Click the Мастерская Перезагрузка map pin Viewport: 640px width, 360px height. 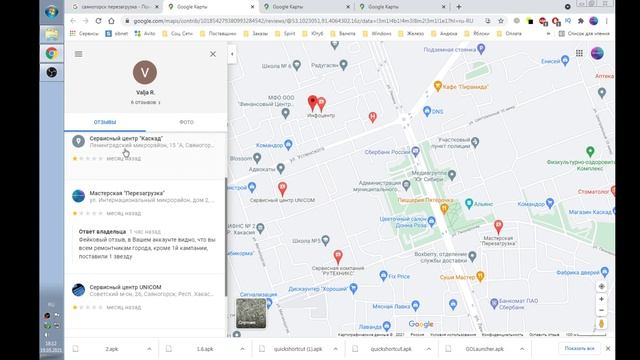pos(498,226)
